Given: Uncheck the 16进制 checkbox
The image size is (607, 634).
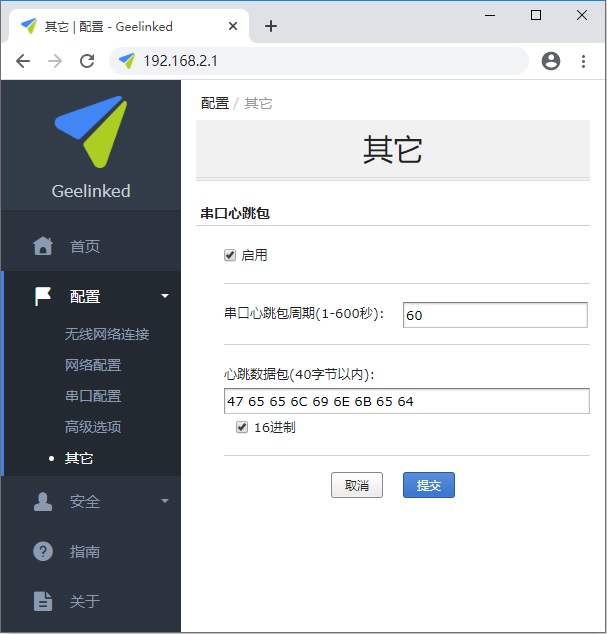Looking at the screenshot, I should 242,427.
